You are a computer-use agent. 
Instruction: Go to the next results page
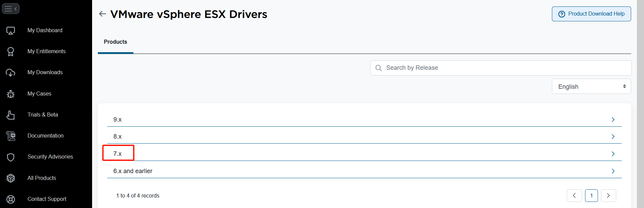[x=608, y=195]
